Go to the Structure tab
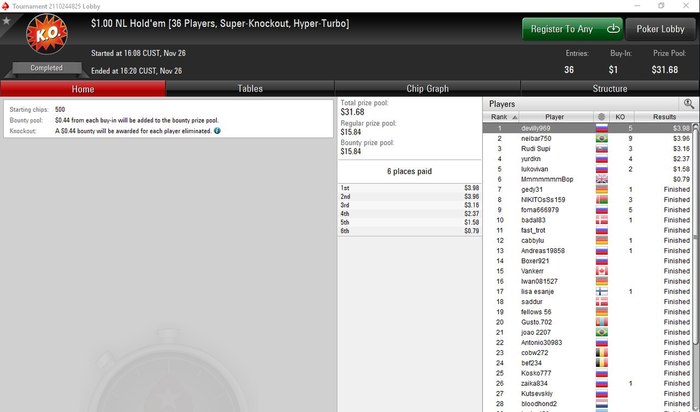This screenshot has height=412, width=700. 610,88
